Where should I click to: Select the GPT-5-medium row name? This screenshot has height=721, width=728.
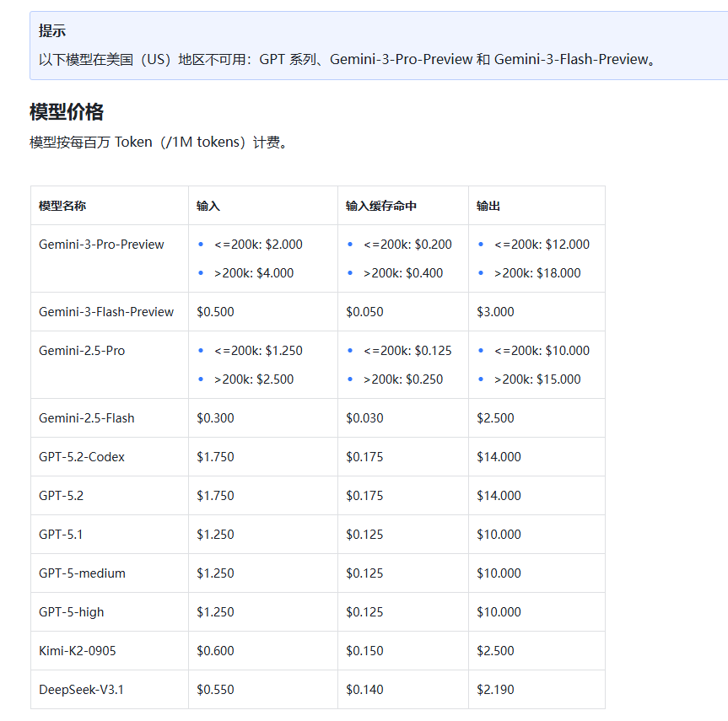point(82,573)
